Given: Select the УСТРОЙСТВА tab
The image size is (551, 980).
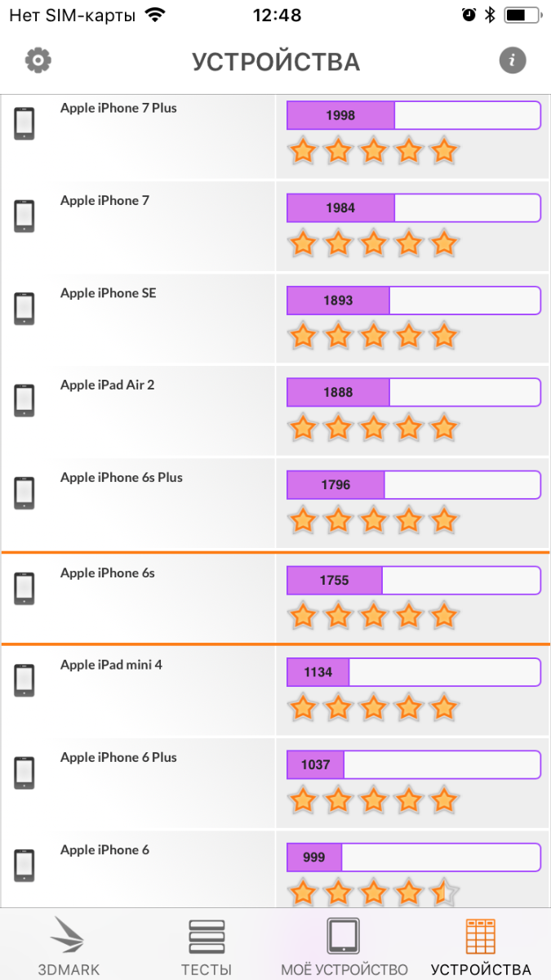Looking at the screenshot, I should click(481, 947).
